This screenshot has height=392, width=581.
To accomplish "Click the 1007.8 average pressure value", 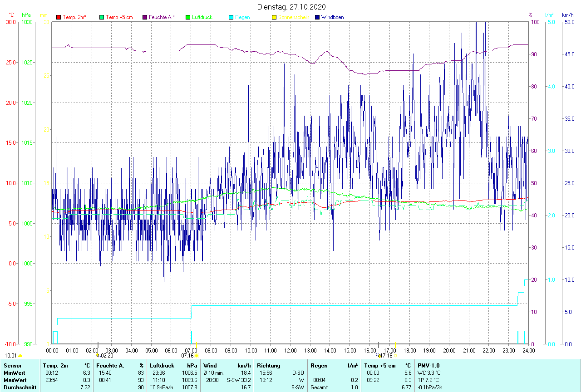I will pos(189,387).
